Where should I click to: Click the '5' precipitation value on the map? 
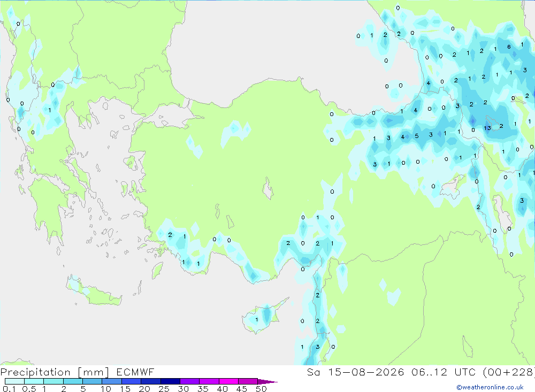pos(417,136)
